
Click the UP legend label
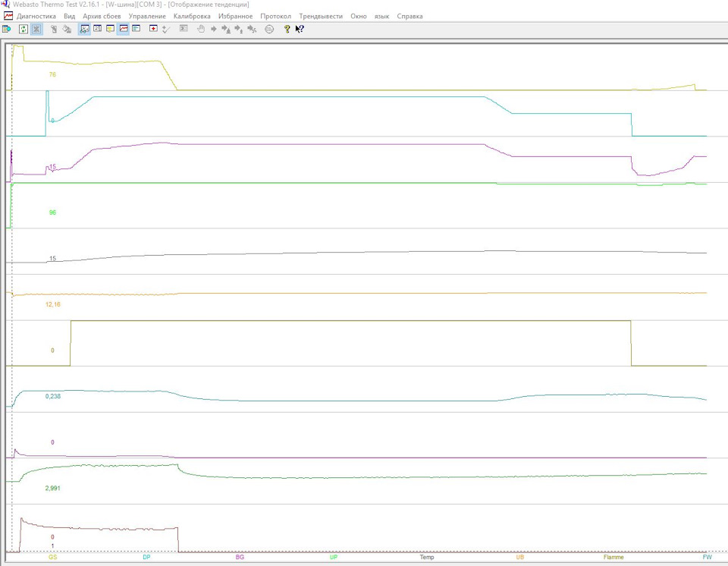[334, 557]
